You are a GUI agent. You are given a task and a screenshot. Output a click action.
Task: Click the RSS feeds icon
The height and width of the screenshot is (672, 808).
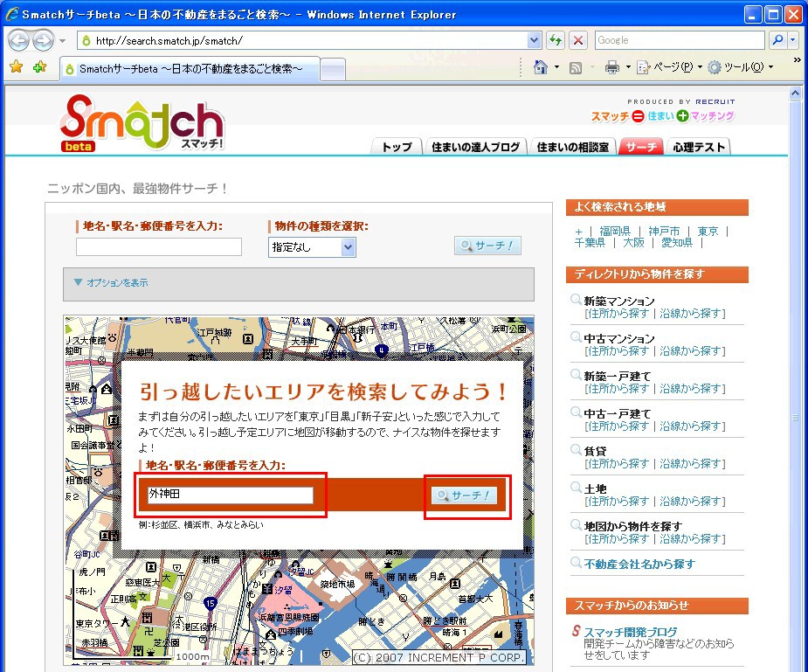(575, 67)
